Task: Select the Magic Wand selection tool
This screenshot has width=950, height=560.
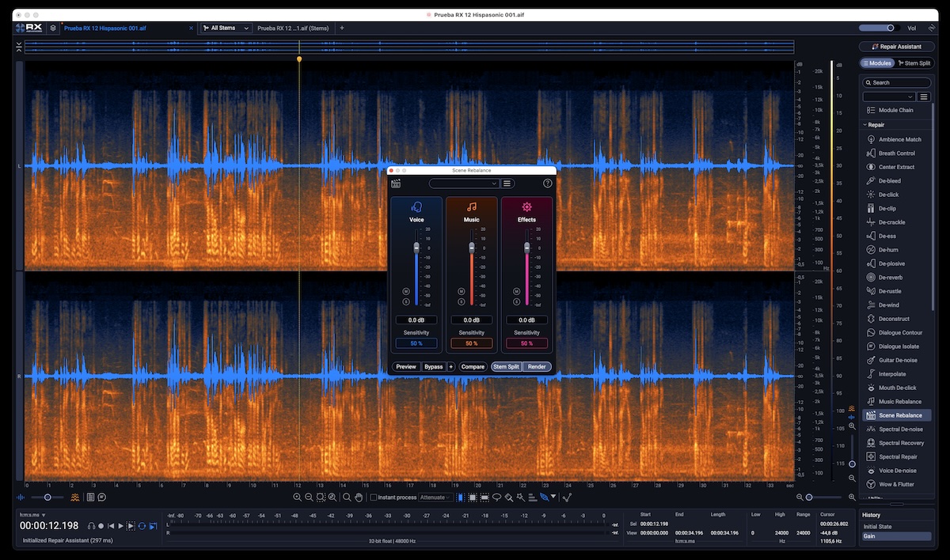Action: pos(520,498)
